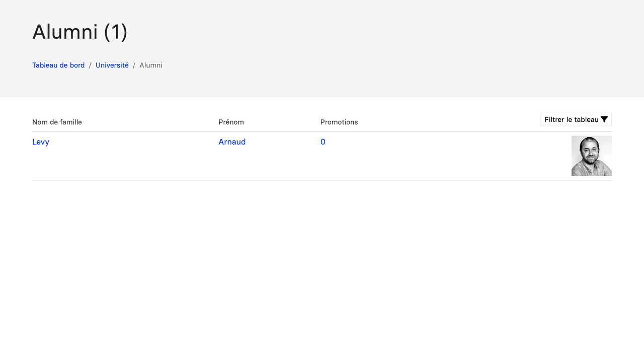Screen dimensions: 644x362
Task: Open the promotions count 0 link
Action: click(x=323, y=142)
